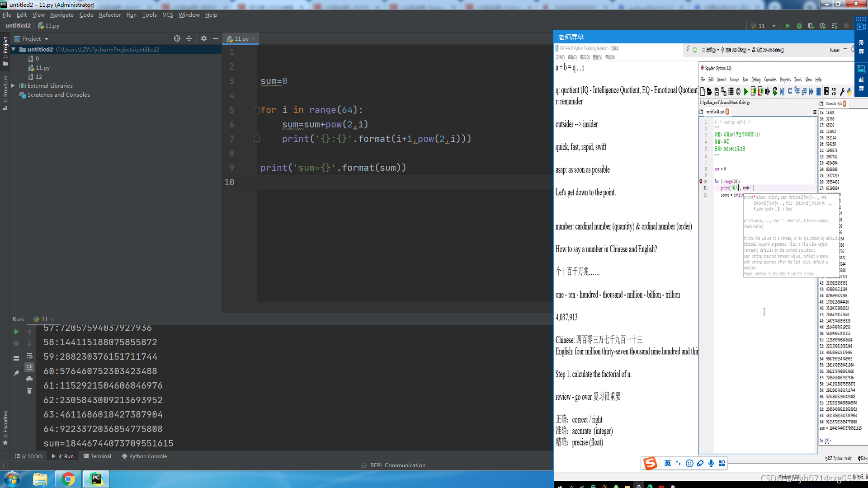Viewport: 868px width, 488px height.
Task: Click the Down stack trace arrow
Action: tap(29, 343)
